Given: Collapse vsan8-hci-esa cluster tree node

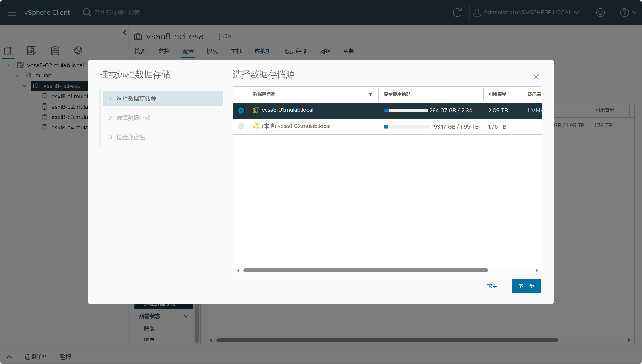Looking at the screenshot, I should point(25,86).
